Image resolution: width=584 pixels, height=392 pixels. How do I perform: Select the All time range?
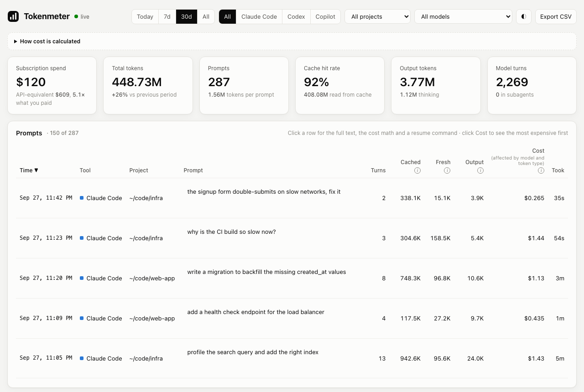(x=206, y=16)
